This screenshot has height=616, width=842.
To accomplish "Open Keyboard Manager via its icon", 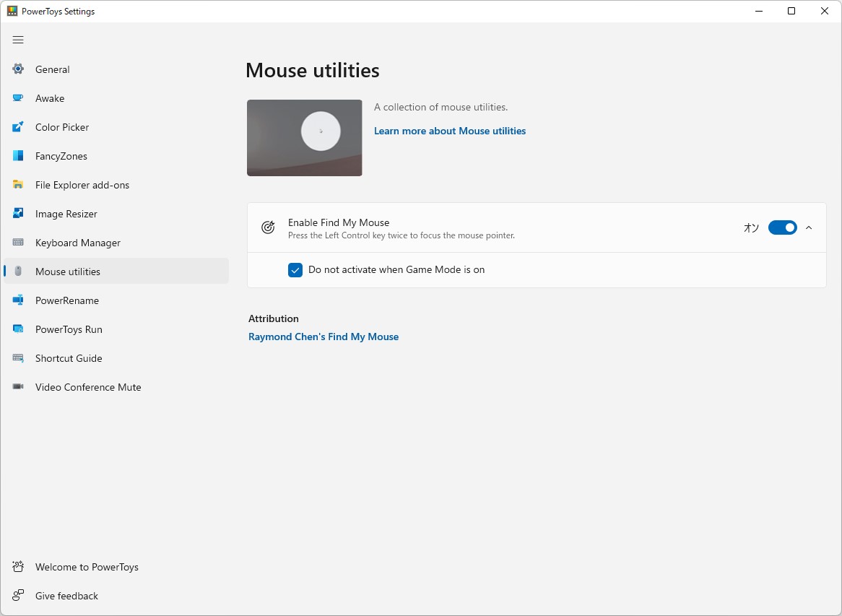I will pyautogui.click(x=17, y=243).
